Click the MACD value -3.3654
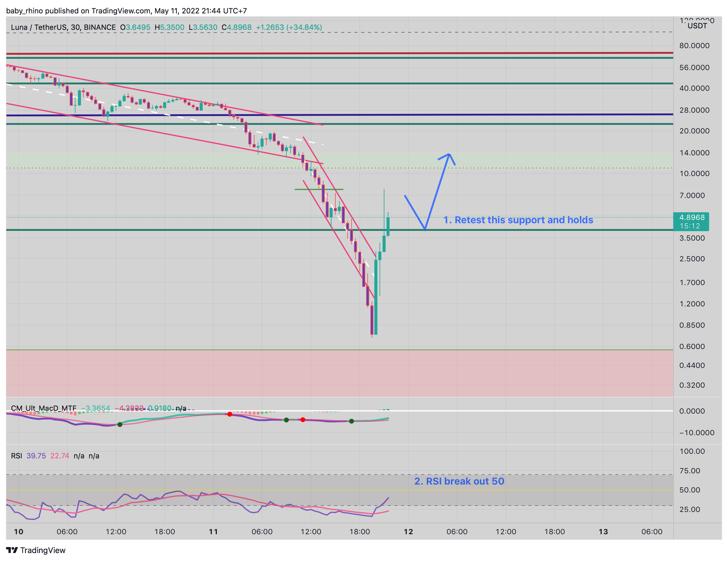 click(95, 408)
